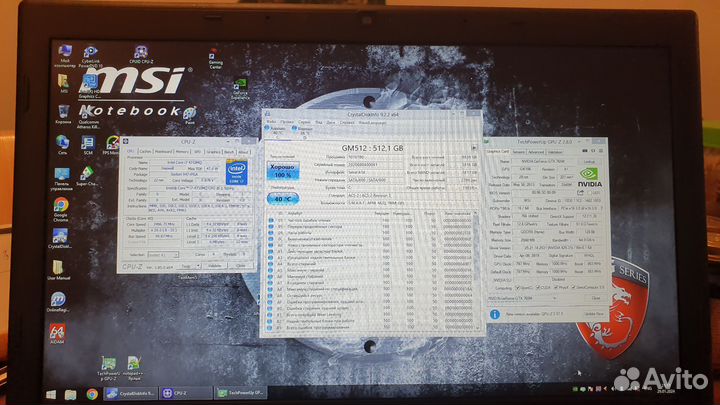Viewport: 720px width, 405px height.
Task: Open the About tab in CPU-Z
Action: pos(243,152)
